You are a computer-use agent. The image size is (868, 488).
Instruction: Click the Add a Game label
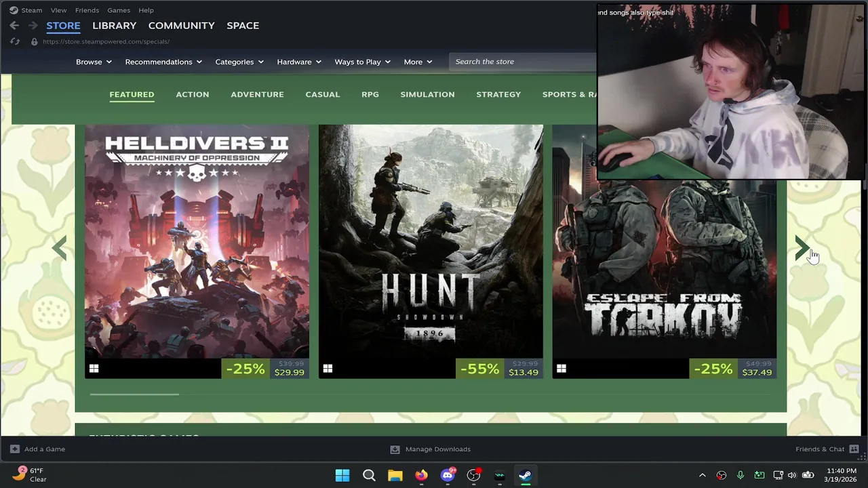[45, 449]
